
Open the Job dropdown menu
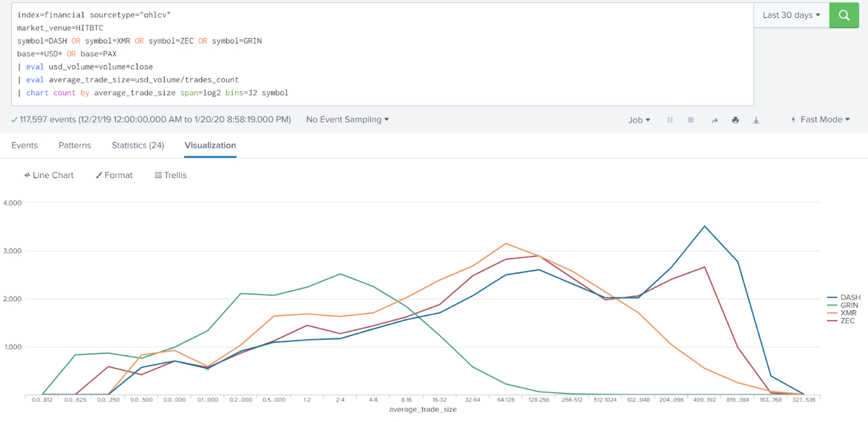point(639,120)
